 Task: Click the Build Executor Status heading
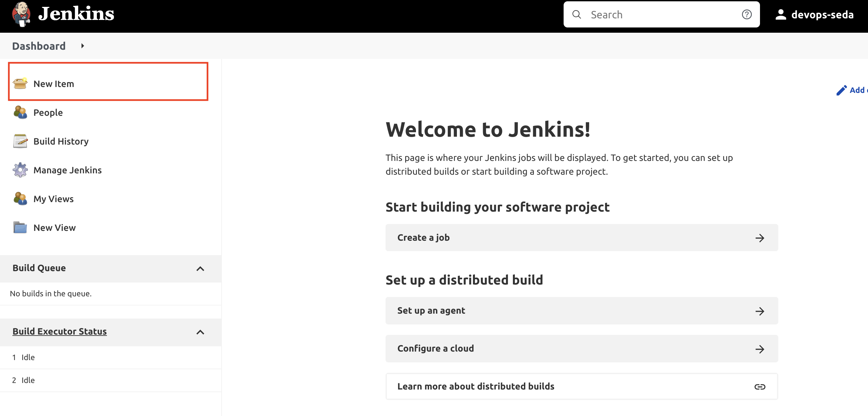pos(60,331)
